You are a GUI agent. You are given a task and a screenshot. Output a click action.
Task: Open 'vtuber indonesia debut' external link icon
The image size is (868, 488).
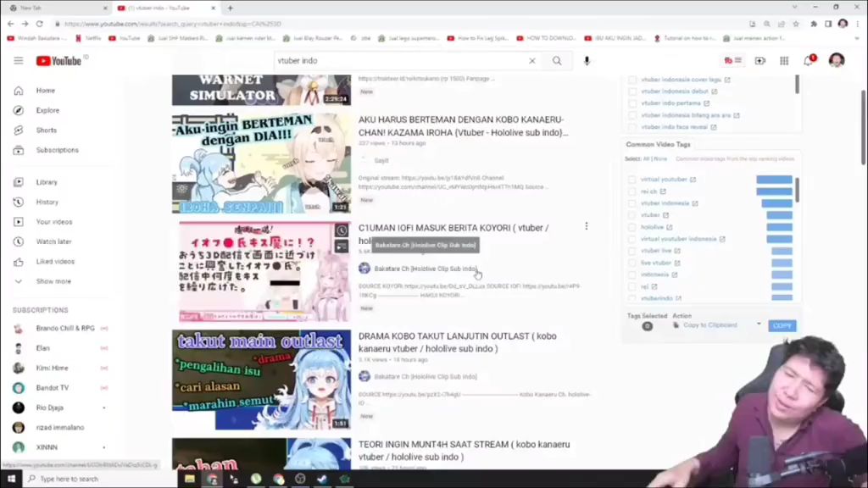[714, 91]
